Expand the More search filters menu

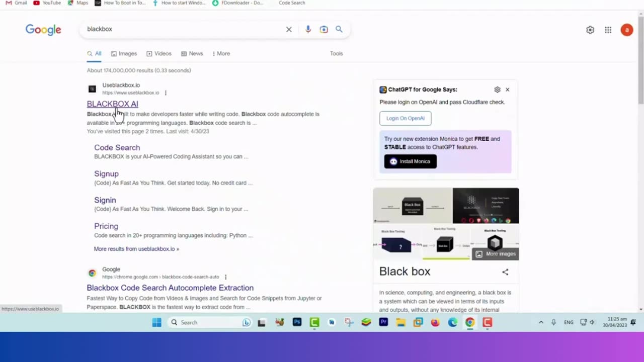pyautogui.click(x=221, y=53)
